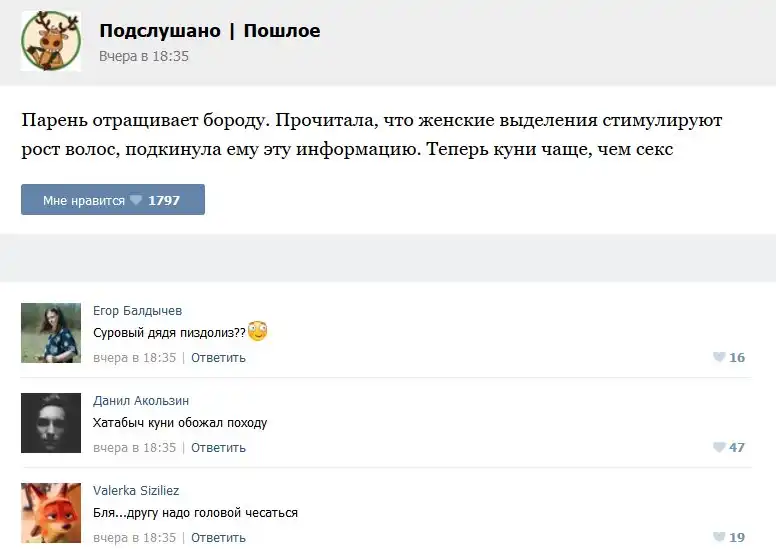Open the deer avatar of the community
The width and height of the screenshot is (776, 549).
tap(51, 42)
